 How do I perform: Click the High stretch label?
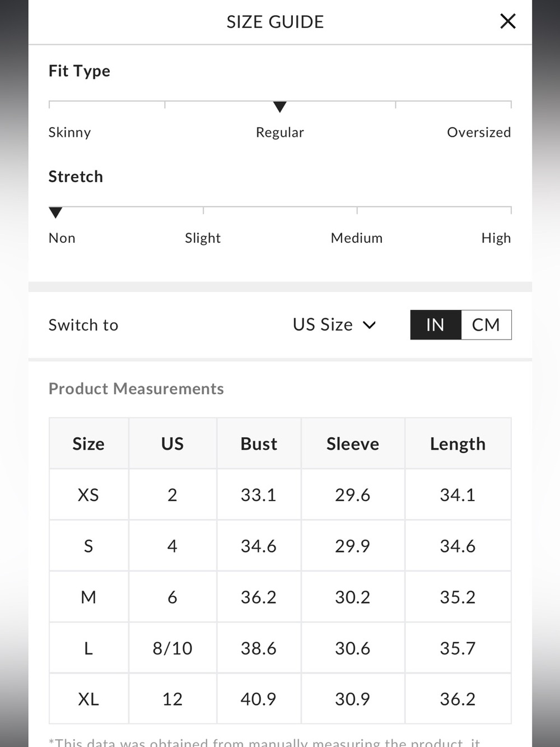click(x=496, y=238)
